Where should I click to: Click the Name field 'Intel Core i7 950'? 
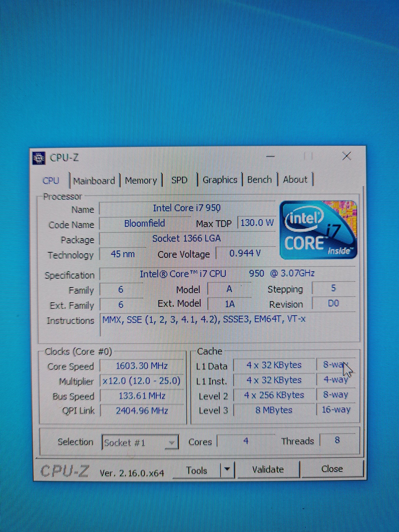[187, 208]
